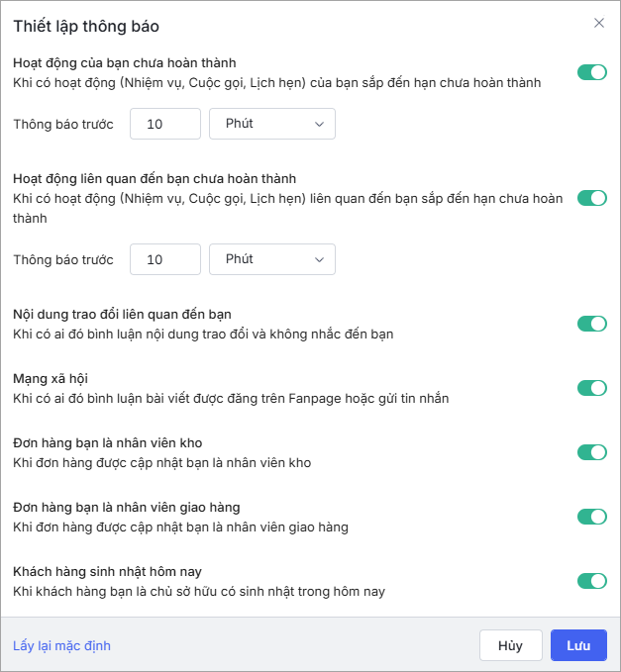Viewport: 621px width, 672px height.
Task: Click 'Lấy lại mặc định' link
Action: [x=61, y=645]
